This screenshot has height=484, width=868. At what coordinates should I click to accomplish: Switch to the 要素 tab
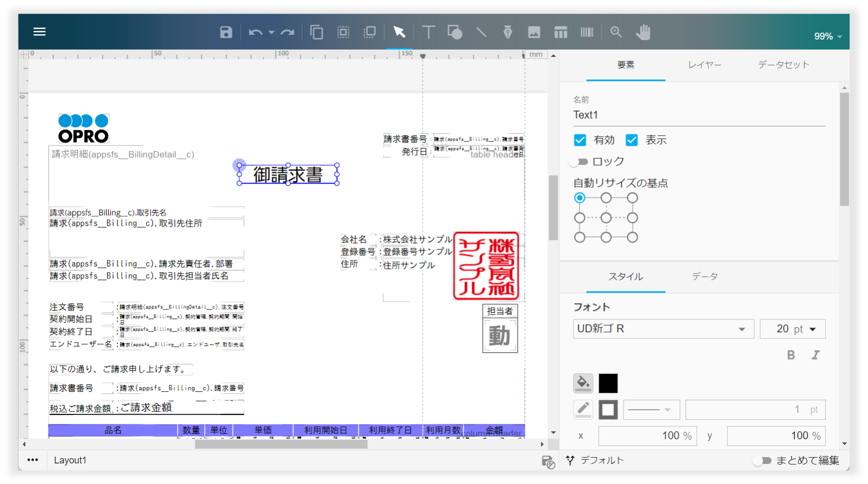[626, 65]
